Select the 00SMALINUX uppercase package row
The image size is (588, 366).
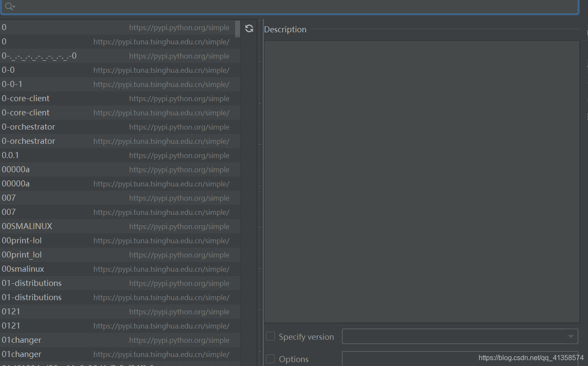(x=120, y=226)
